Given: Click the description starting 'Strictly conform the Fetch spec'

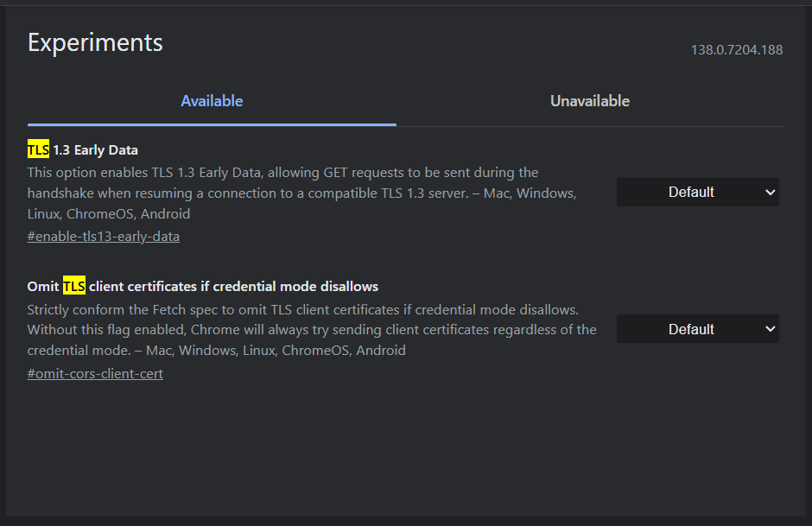Looking at the screenshot, I should click(x=302, y=309).
